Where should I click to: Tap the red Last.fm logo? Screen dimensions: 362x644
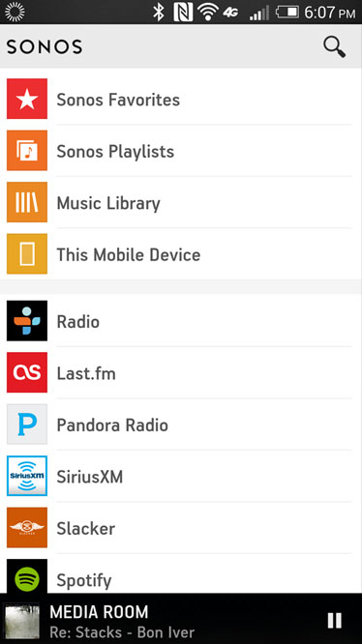[27, 372]
